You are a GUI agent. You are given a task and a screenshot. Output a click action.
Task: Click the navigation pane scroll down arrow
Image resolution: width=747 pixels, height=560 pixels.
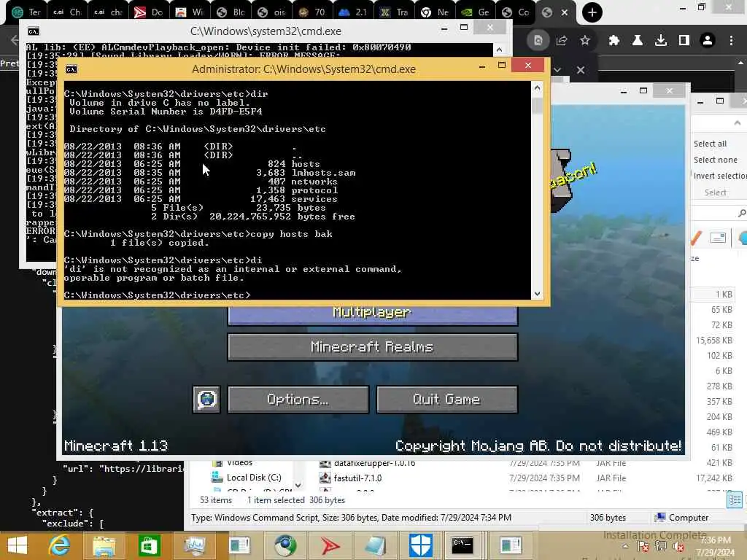pyautogui.click(x=298, y=485)
